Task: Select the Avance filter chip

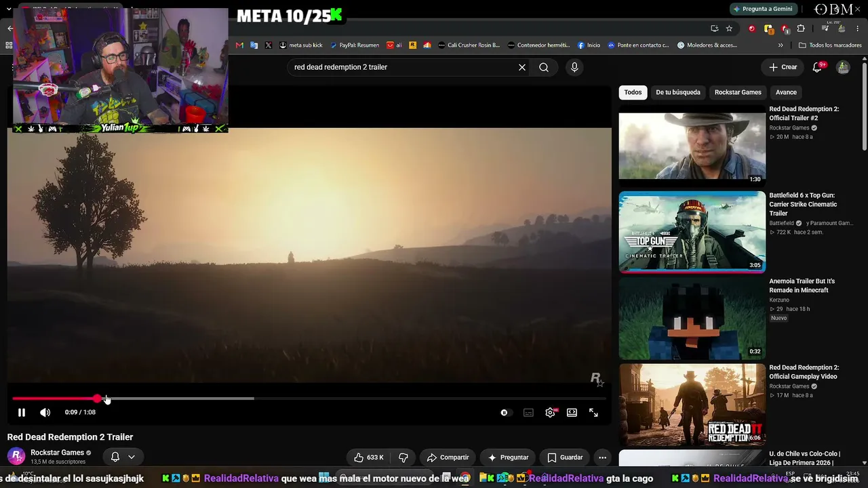Action: [786, 92]
